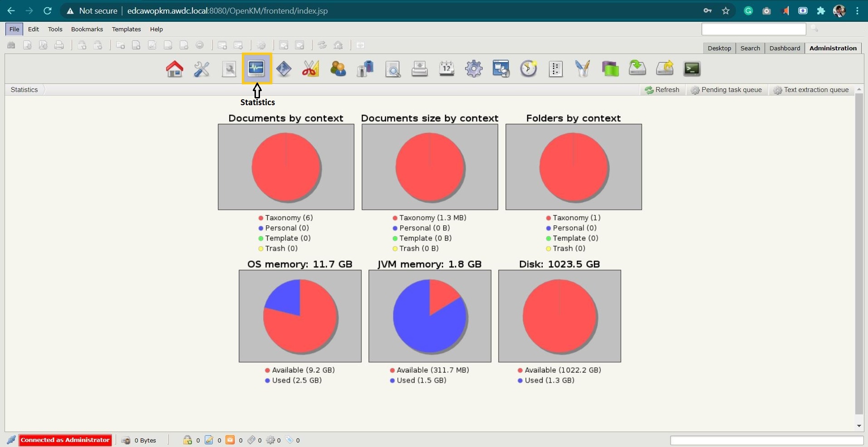Open the terminal scripting console icon
Image resolution: width=868 pixels, height=447 pixels.
(692, 69)
